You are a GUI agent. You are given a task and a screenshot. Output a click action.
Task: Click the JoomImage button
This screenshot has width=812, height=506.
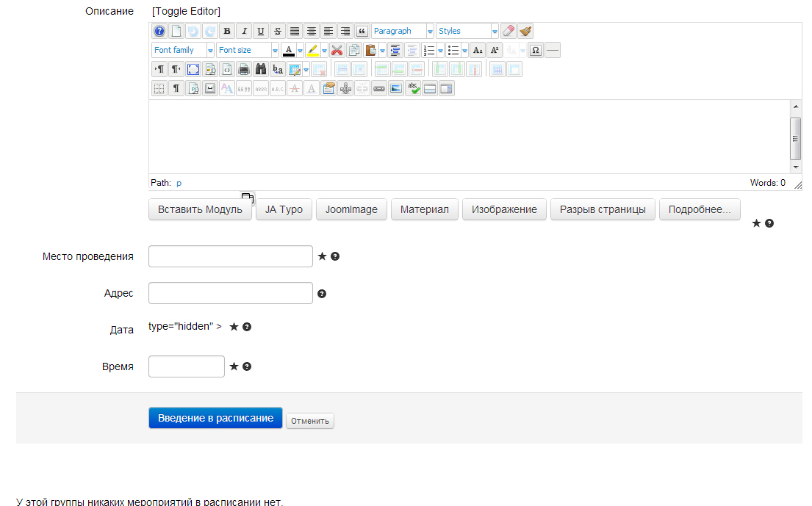point(352,209)
